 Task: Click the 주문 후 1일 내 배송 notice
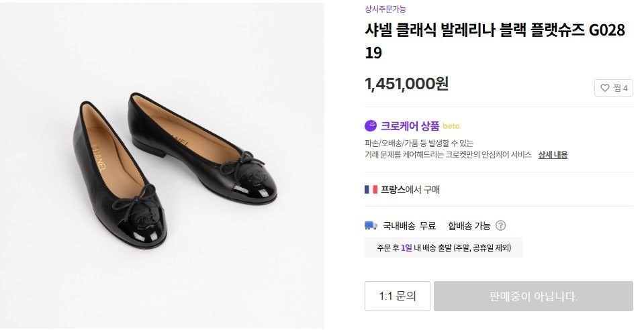443,248
